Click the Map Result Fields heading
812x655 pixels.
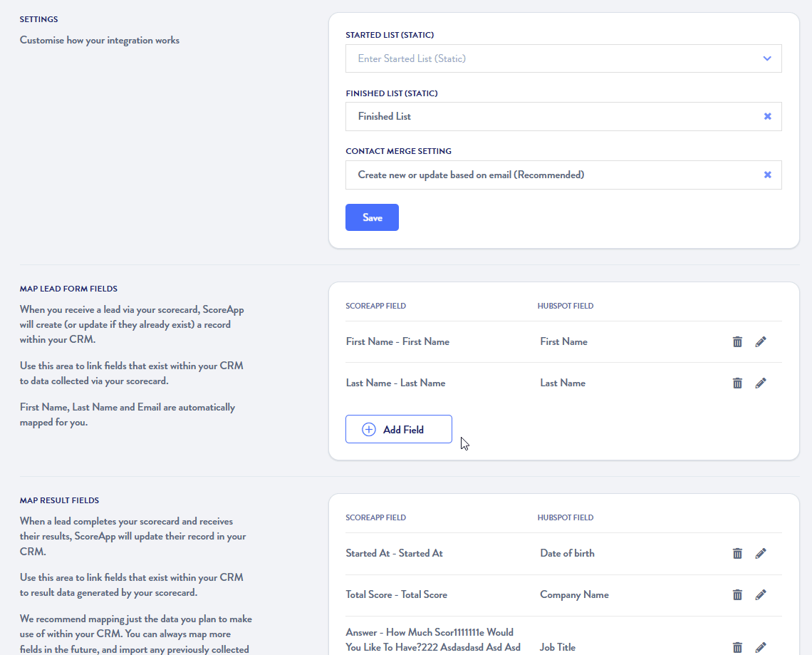[x=59, y=500]
